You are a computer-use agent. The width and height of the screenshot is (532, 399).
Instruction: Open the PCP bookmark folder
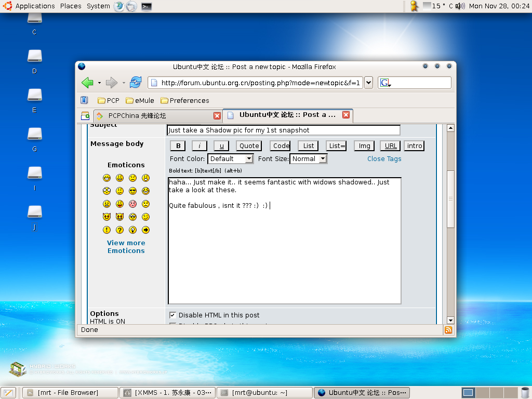coord(109,100)
